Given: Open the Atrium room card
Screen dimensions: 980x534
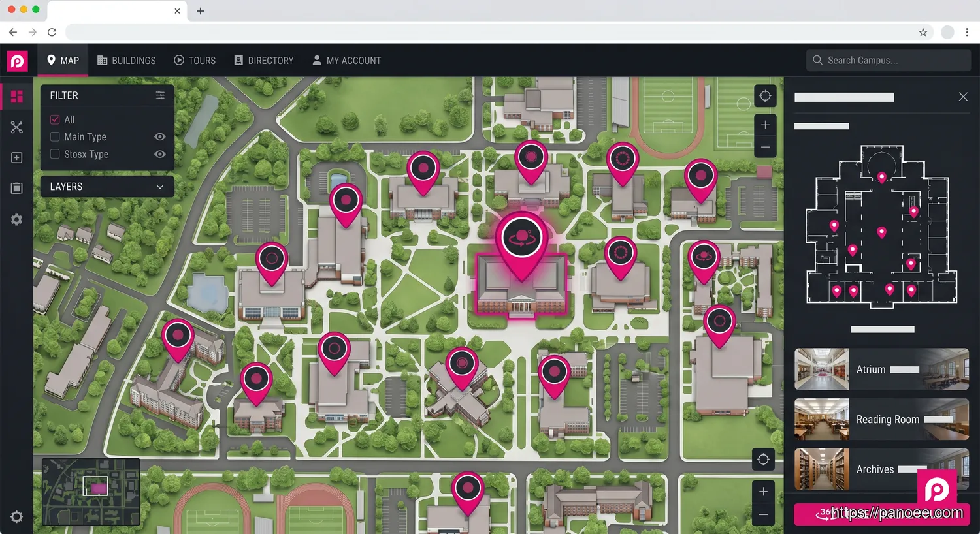Looking at the screenshot, I should pyautogui.click(x=881, y=369).
